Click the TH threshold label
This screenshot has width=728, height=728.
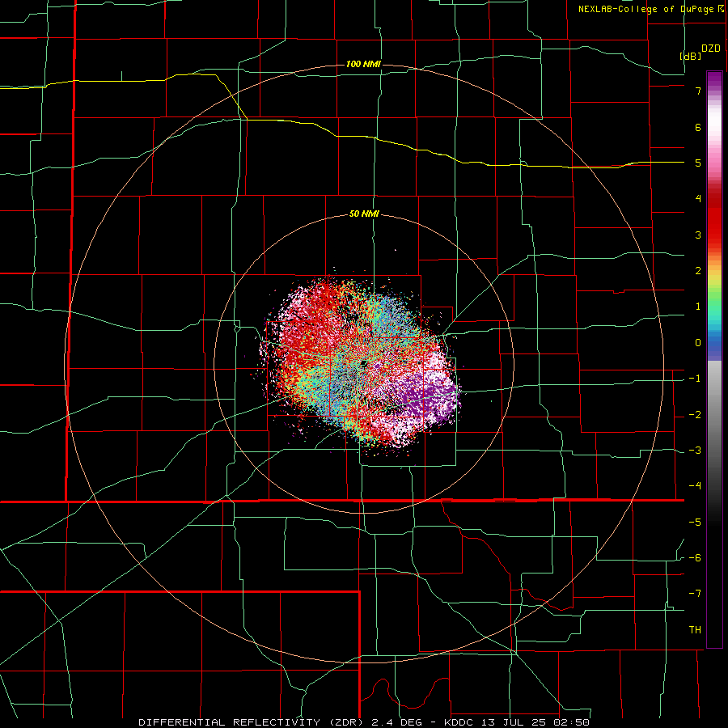point(695,630)
